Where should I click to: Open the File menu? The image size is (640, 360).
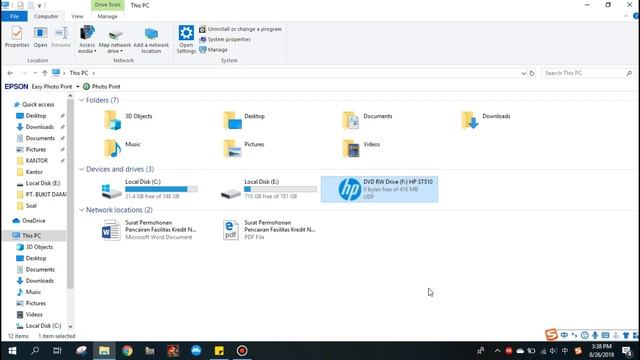(14, 16)
